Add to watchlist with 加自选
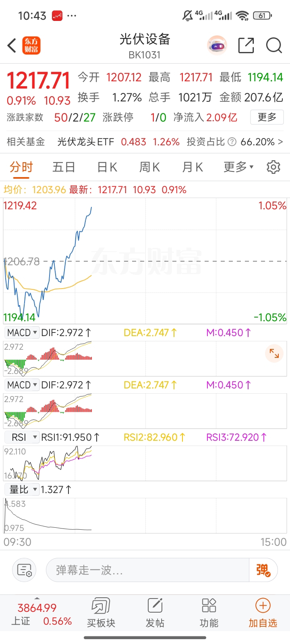Viewport: 290px width, 644px height. 263,613
